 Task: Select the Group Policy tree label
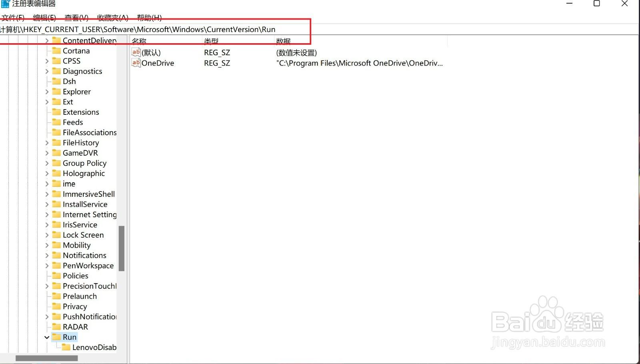[84, 163]
